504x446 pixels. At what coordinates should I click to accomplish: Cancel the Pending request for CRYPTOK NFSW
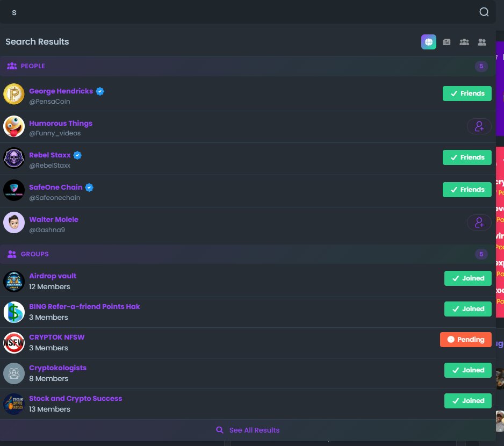click(x=465, y=339)
